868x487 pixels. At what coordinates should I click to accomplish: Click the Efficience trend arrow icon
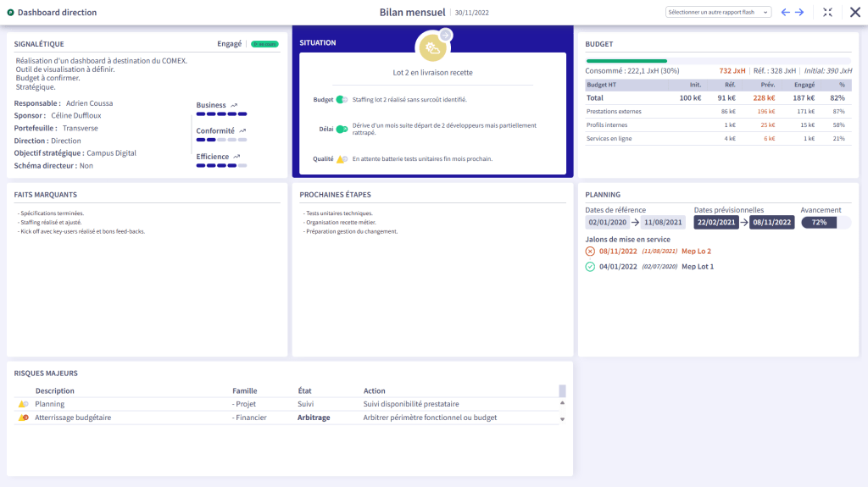236,157
